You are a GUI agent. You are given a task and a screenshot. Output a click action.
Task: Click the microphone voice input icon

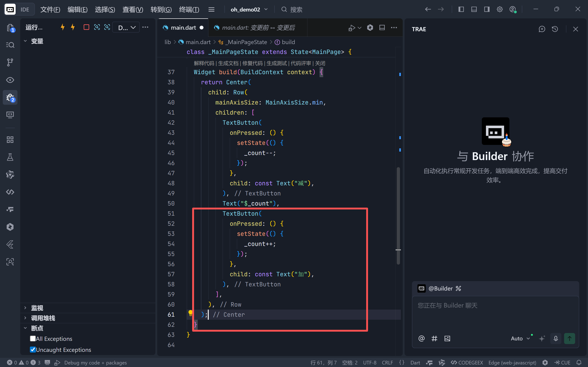coord(556,338)
